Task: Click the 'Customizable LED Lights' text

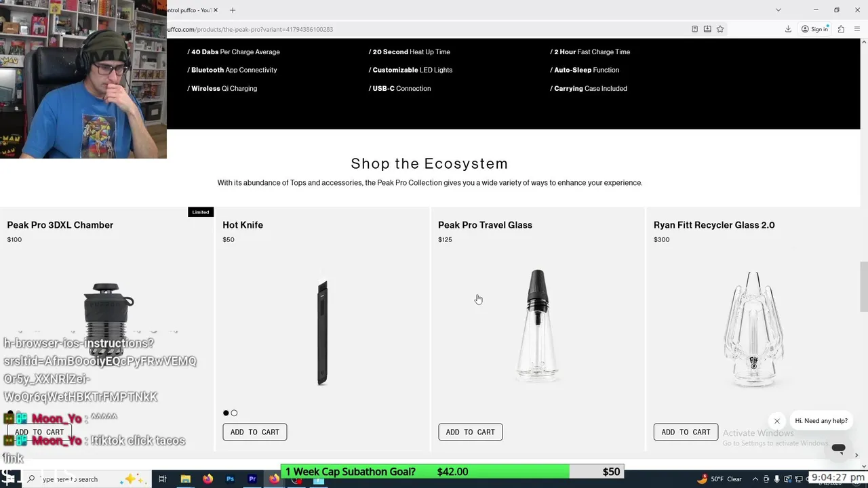Action: coord(410,70)
